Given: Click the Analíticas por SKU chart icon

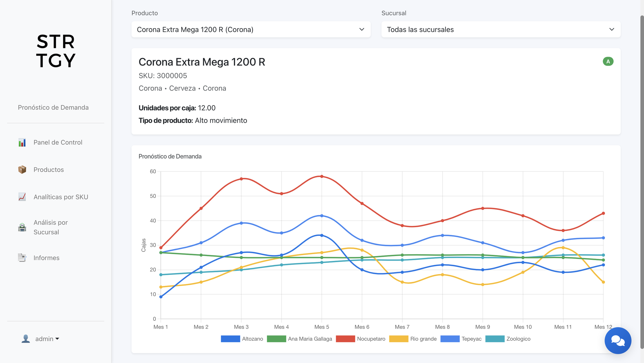Looking at the screenshot, I should pos(22,197).
